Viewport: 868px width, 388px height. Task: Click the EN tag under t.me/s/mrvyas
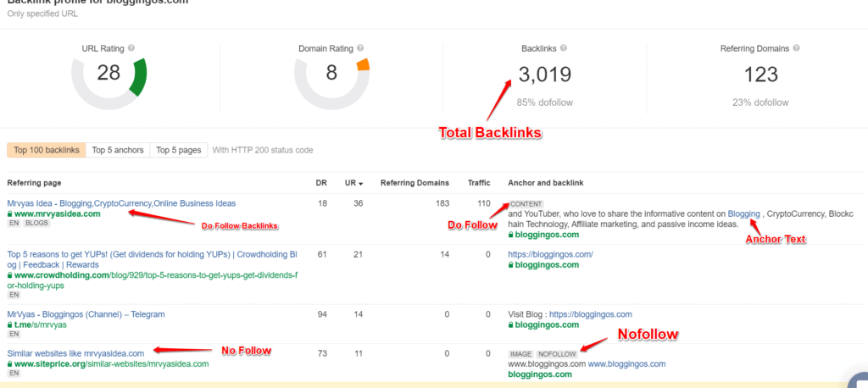click(14, 335)
